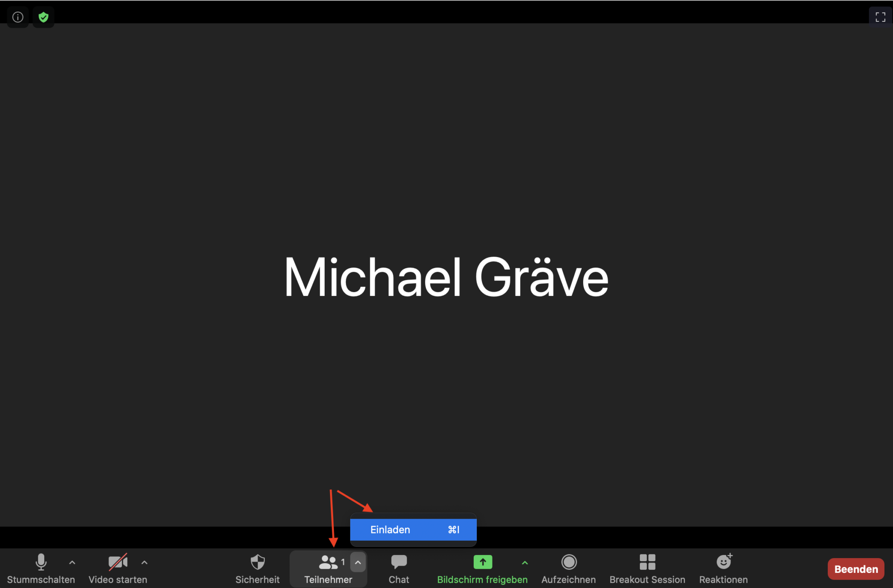
Task: Toggle the Teilnehmer participants panel
Action: point(328,568)
